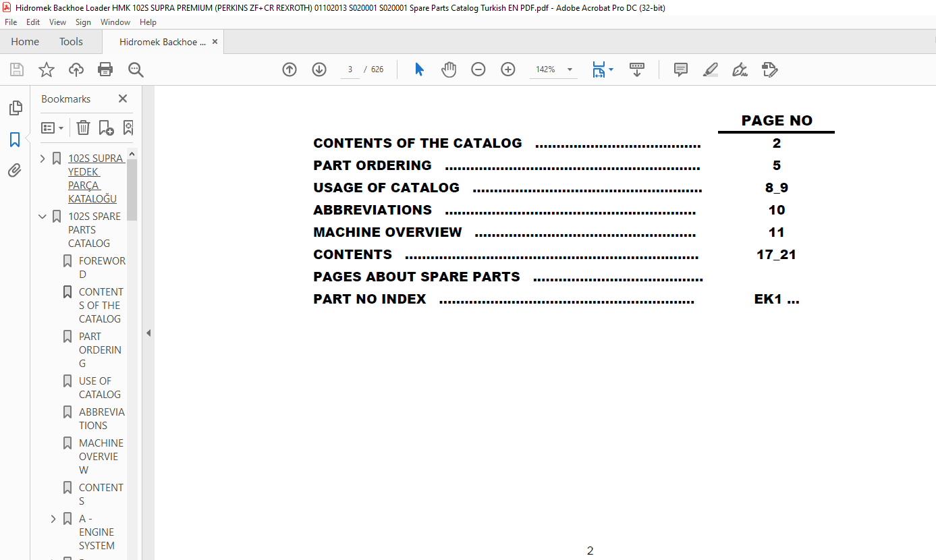Collapse navigation pane arrow
Screen dimensions: 936x560
(148, 333)
